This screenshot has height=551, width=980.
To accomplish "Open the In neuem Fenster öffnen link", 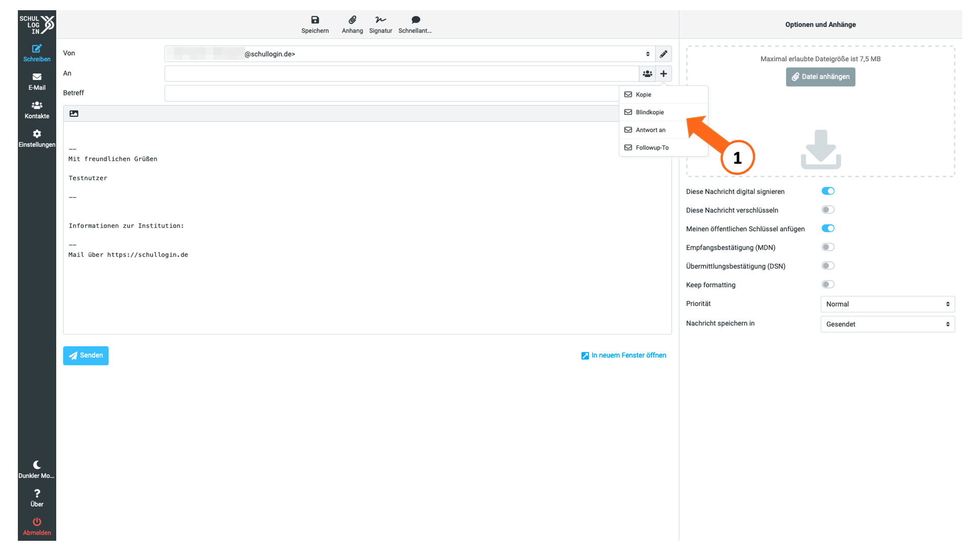I will [624, 356].
